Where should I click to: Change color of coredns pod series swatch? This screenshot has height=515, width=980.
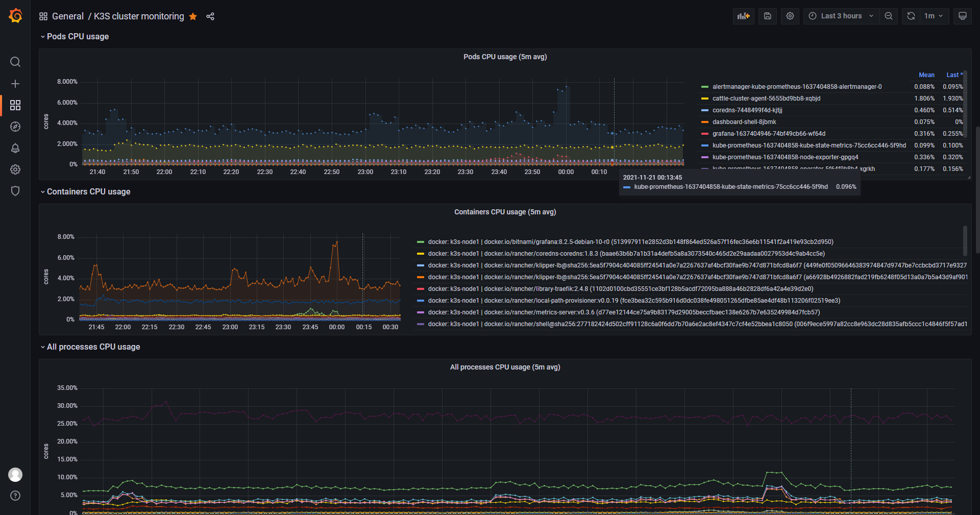(x=705, y=110)
